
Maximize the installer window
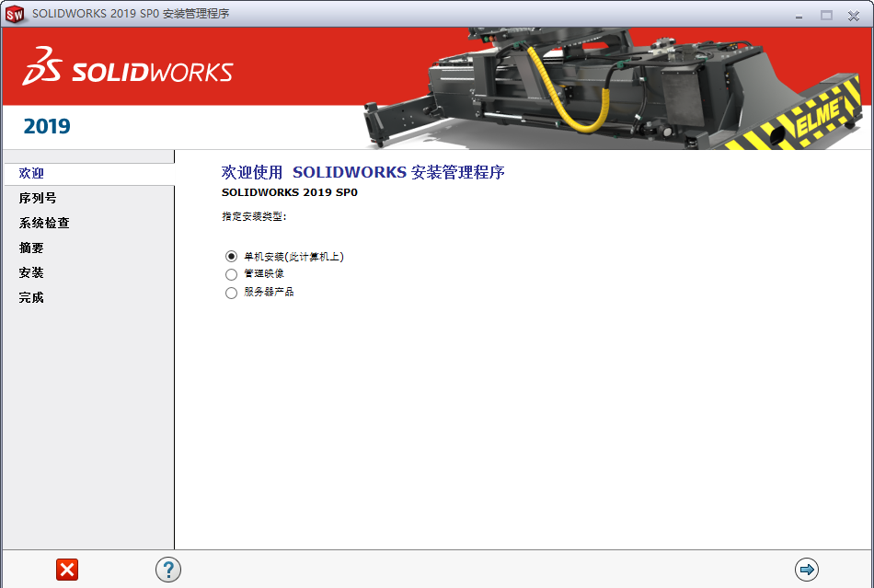tap(827, 16)
